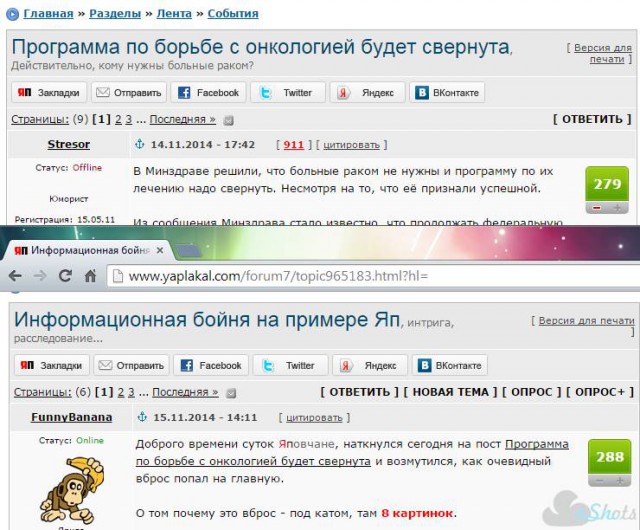Jump to Последняя page in top topic
Screen dimensions: 640x530
click(x=182, y=119)
